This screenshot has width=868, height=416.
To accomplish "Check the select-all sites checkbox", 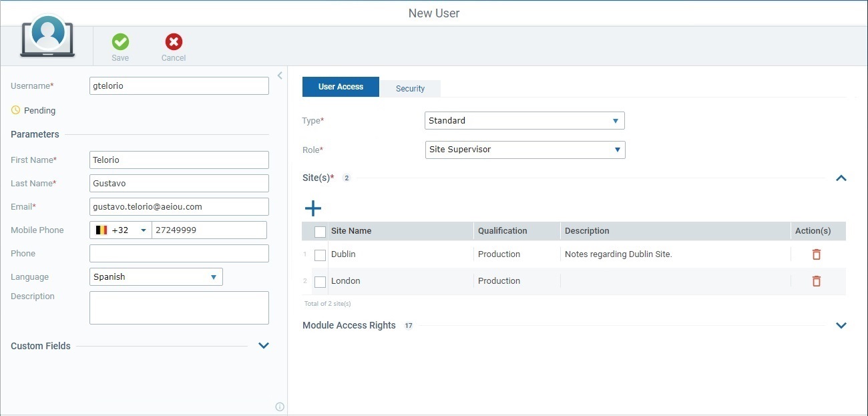I will (319, 231).
